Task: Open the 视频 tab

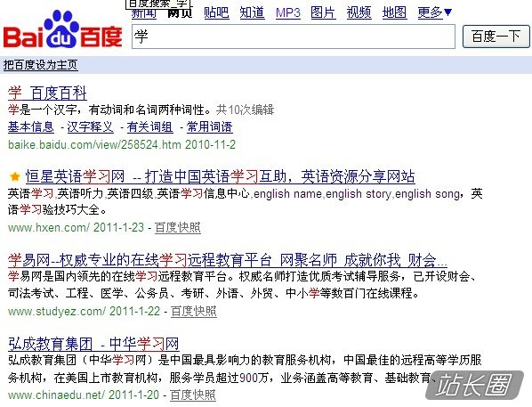Action: pos(359,12)
